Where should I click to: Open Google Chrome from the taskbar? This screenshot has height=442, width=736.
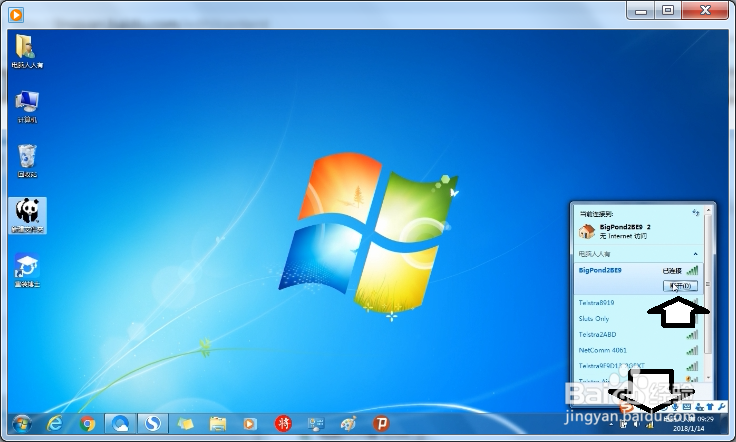(87, 424)
